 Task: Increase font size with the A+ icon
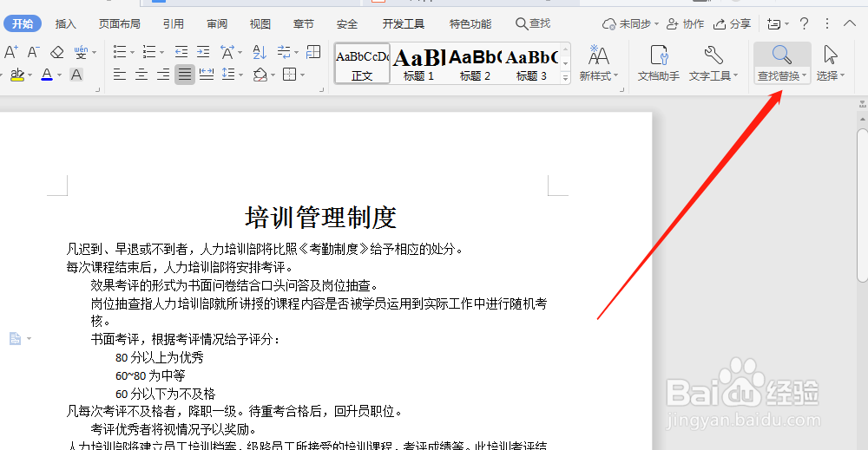[10, 53]
